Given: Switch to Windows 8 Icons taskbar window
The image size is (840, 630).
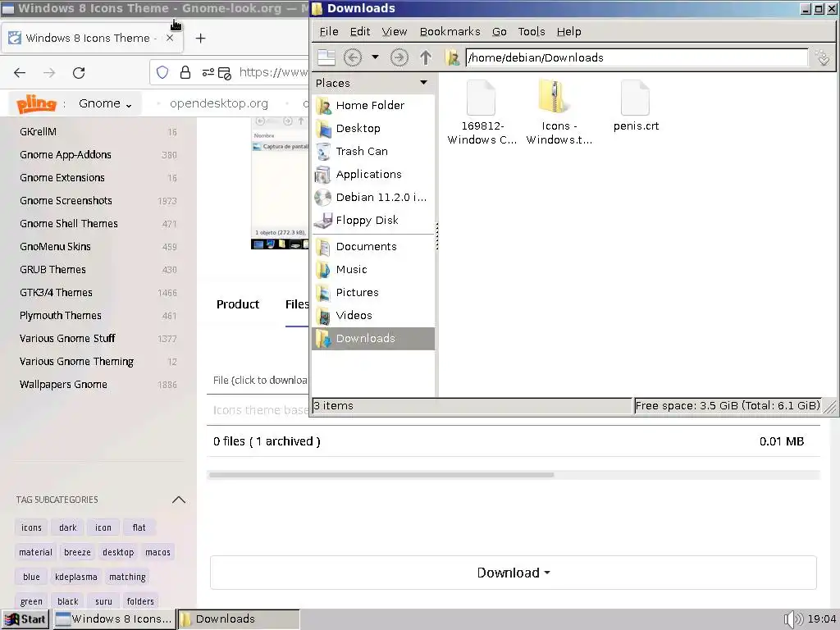Looking at the screenshot, I should tap(114, 619).
